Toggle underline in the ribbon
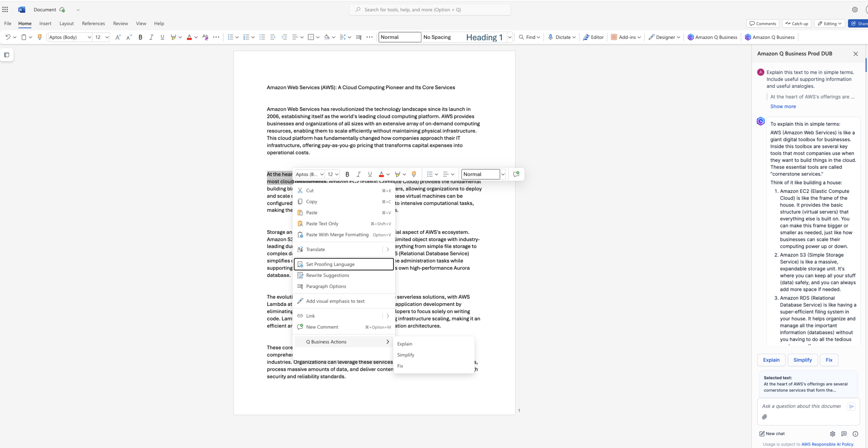Image resolution: width=868 pixels, height=448 pixels. (162, 37)
